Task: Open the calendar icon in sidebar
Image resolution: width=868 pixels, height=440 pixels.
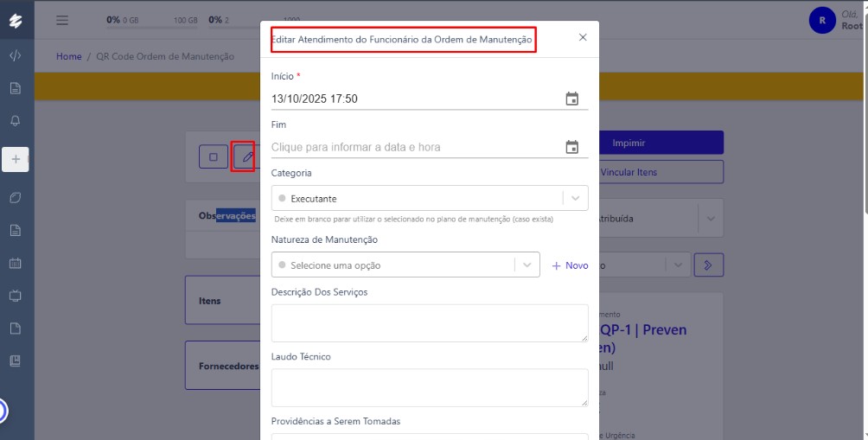Action: pos(16,263)
